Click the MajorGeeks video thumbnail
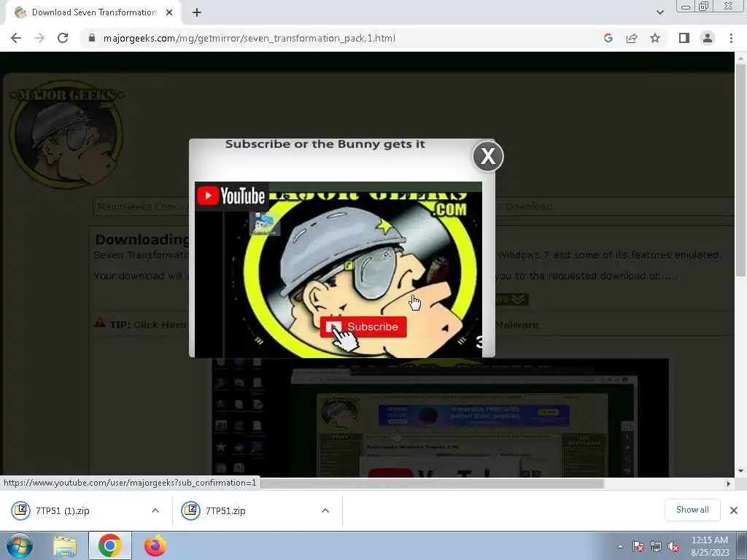The width and height of the screenshot is (747, 560). click(338, 270)
